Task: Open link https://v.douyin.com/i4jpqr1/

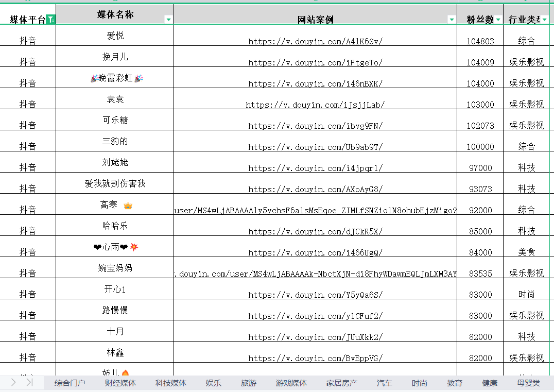Action: tap(315, 168)
